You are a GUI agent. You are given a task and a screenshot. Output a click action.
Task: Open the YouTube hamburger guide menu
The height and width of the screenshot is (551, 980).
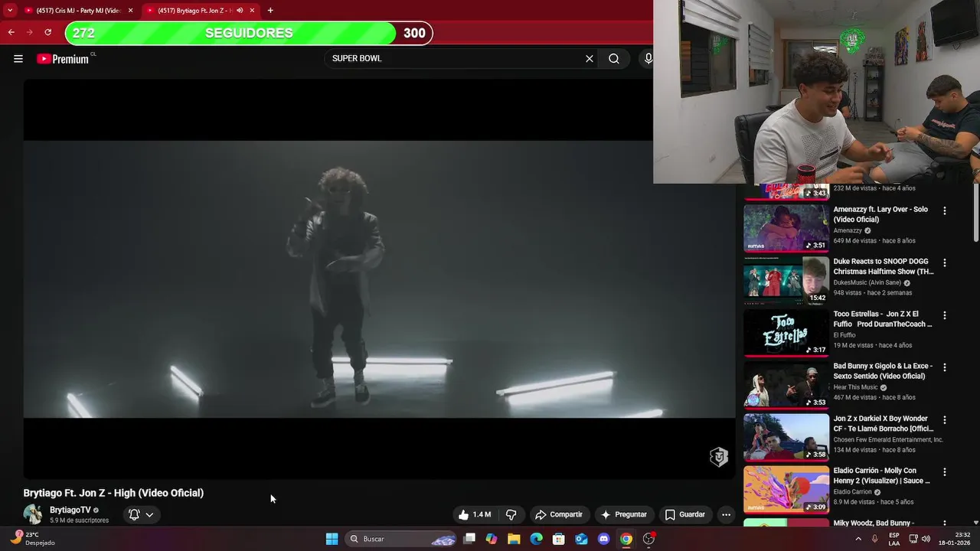coord(18,59)
